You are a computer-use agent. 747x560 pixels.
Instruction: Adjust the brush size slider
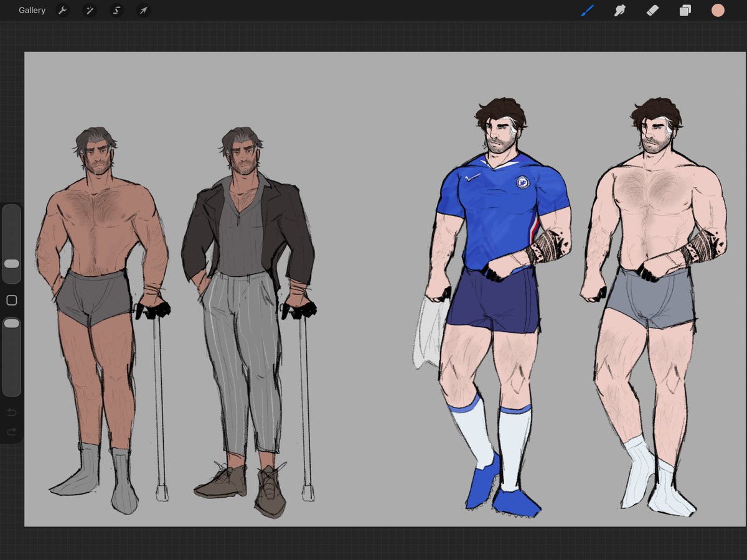[x=12, y=244]
